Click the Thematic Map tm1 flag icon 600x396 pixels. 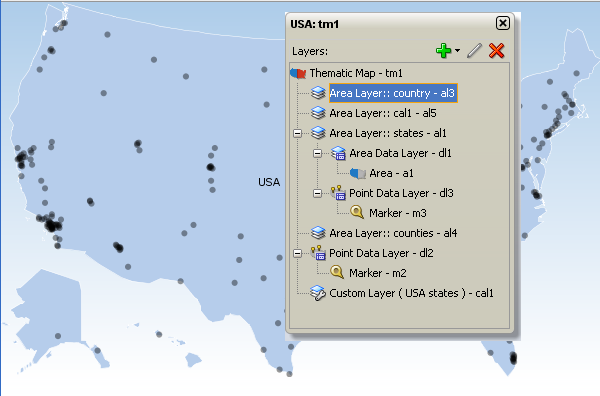(x=298, y=73)
